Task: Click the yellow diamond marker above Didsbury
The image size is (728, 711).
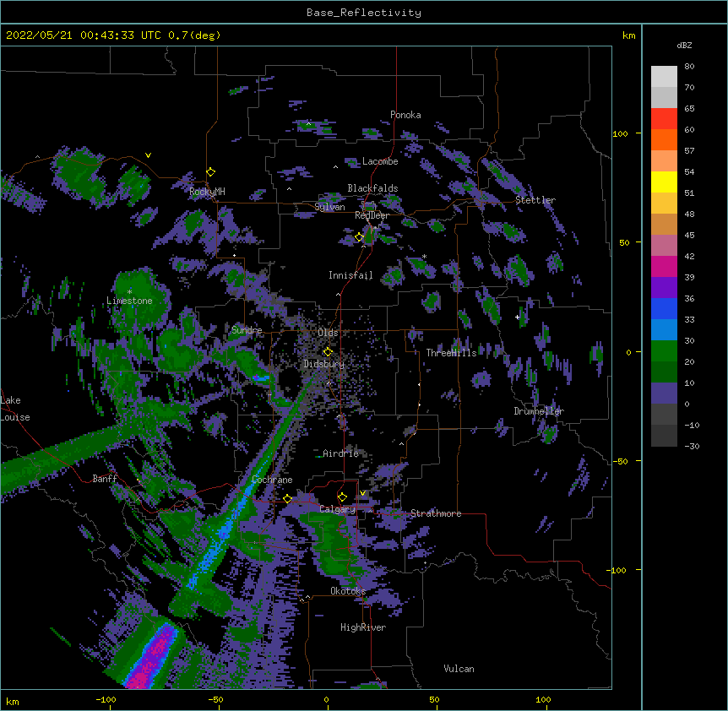Action: pyautogui.click(x=328, y=351)
